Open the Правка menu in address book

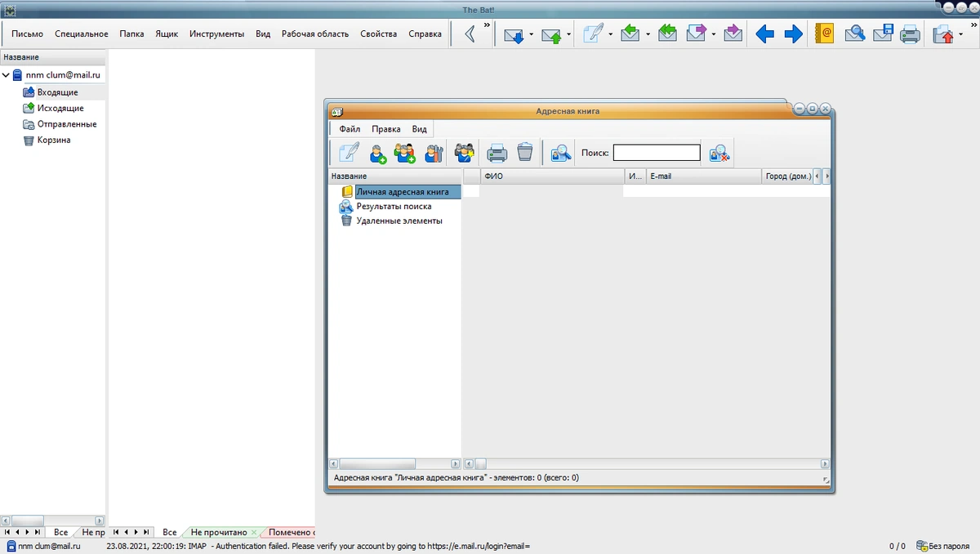386,129
